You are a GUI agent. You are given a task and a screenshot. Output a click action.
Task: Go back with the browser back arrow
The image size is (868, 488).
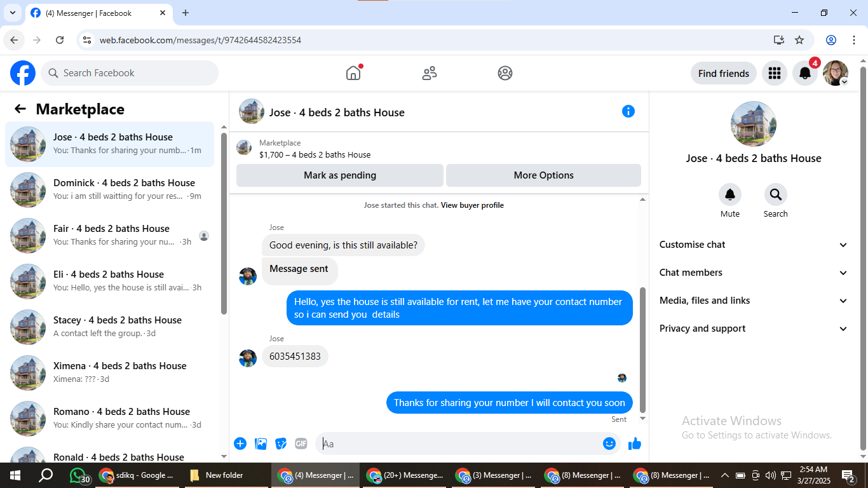coord(14,40)
